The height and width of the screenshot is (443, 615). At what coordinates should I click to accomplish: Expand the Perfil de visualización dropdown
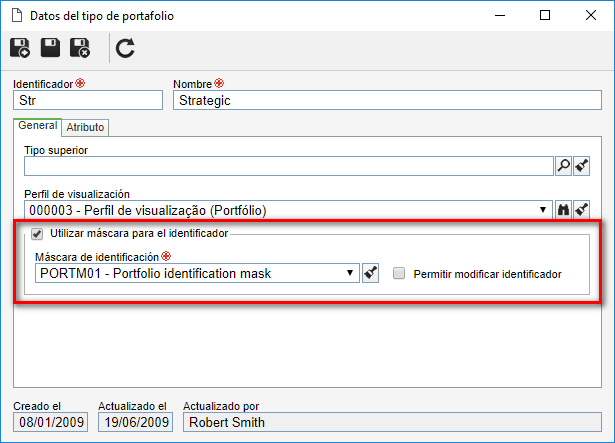coord(543,210)
